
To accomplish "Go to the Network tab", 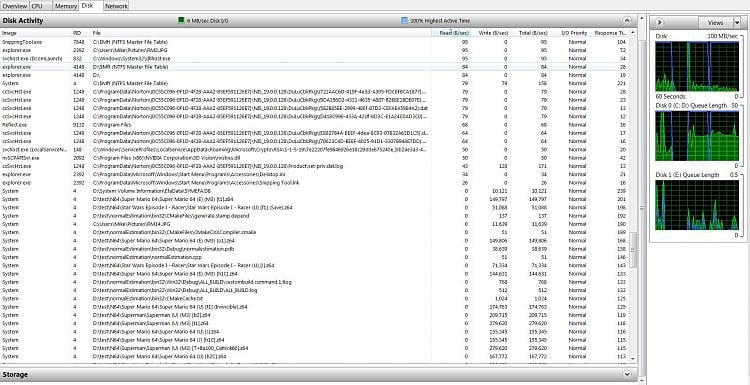I will coord(116,6).
